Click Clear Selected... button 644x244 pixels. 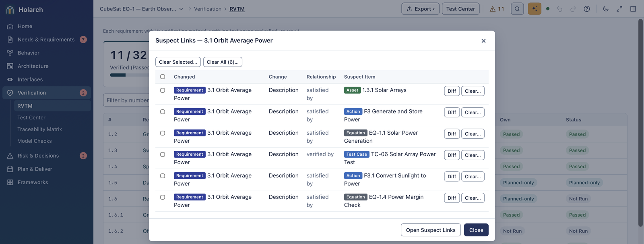coord(178,62)
